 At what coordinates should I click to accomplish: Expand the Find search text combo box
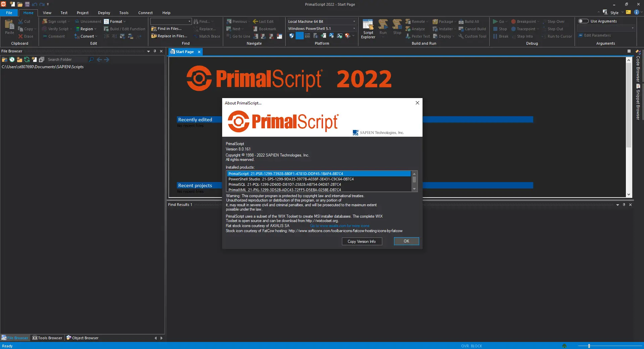tap(190, 21)
